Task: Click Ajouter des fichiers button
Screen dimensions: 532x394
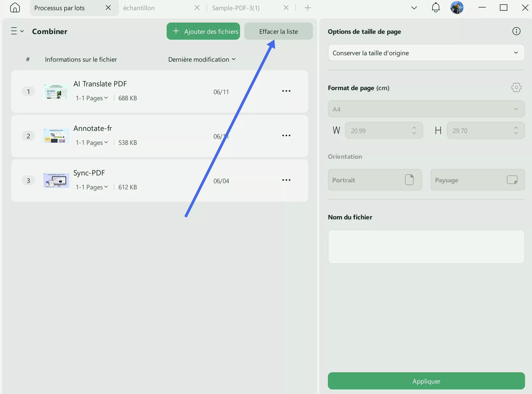Action: 203,31
